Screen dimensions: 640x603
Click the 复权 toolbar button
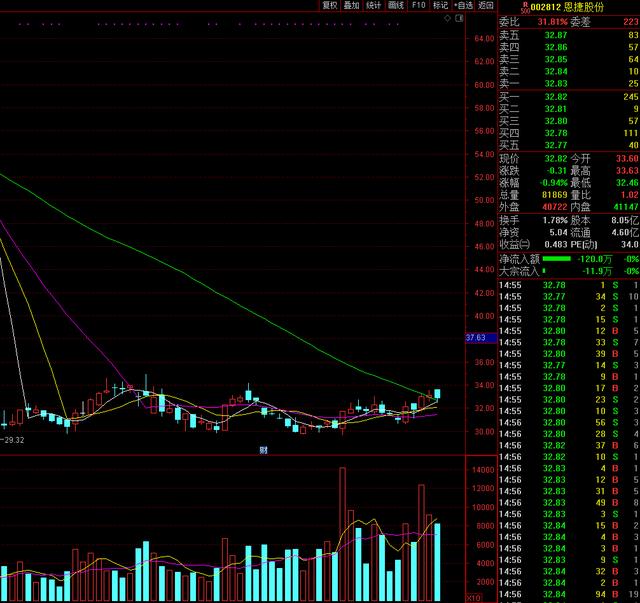[x=330, y=5]
